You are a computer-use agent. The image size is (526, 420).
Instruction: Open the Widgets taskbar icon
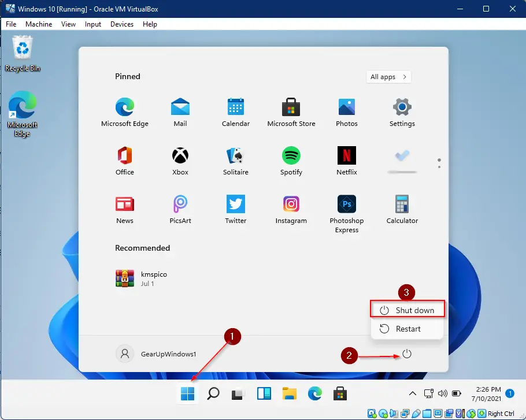[264, 393]
